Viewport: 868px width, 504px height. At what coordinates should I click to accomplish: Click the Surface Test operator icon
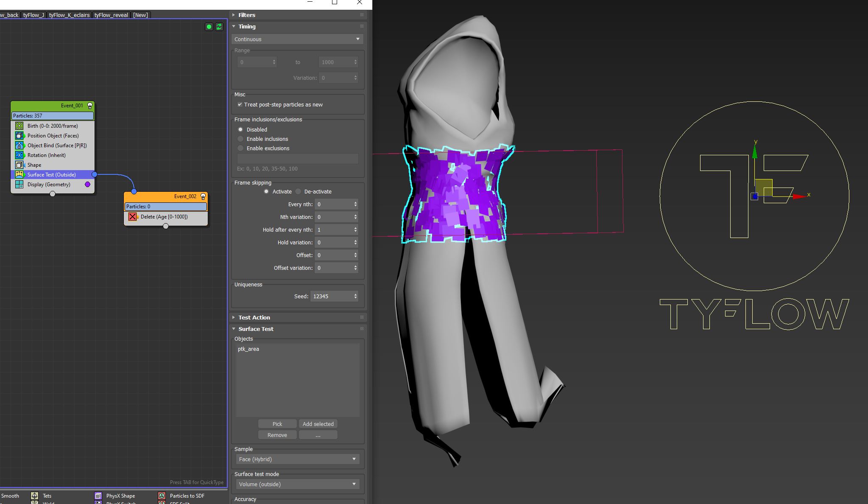tap(19, 175)
